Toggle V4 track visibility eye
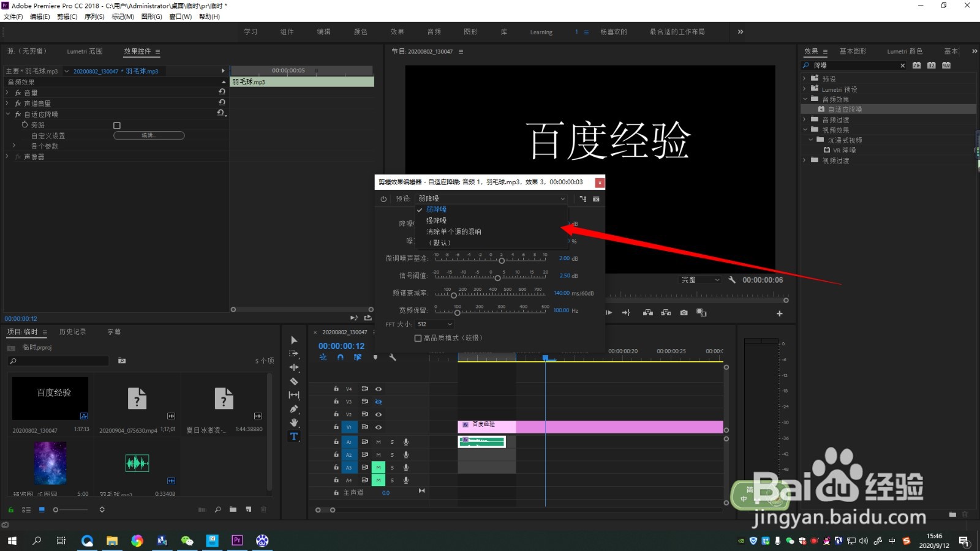Image resolution: width=980 pixels, height=551 pixels. click(x=379, y=389)
